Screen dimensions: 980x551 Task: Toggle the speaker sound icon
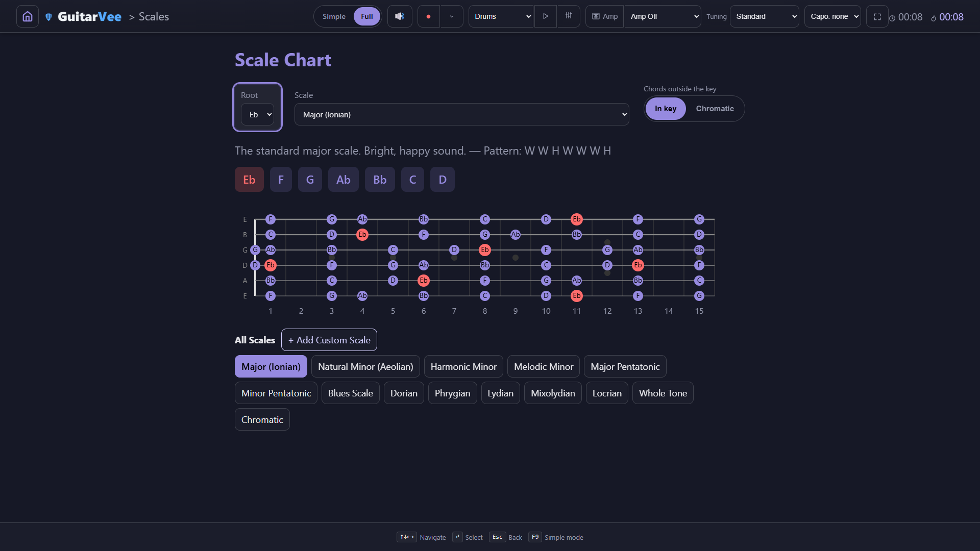click(x=400, y=16)
